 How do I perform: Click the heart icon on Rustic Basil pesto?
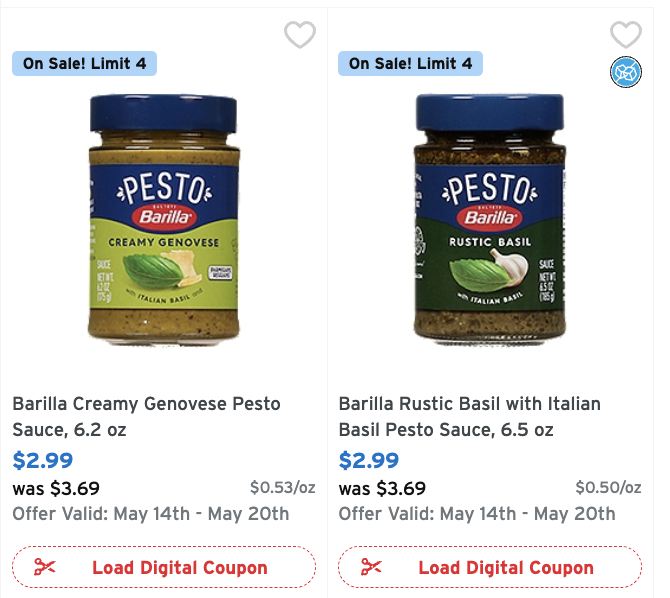pyautogui.click(x=626, y=35)
